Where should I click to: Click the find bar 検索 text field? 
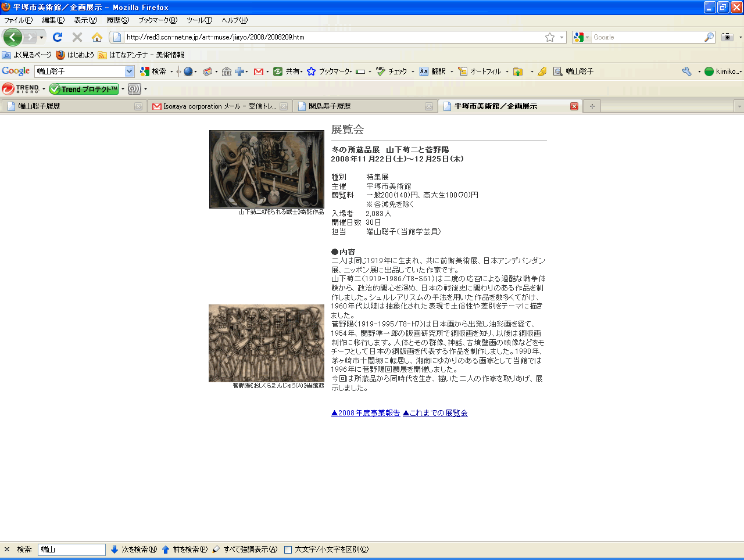[71, 550]
